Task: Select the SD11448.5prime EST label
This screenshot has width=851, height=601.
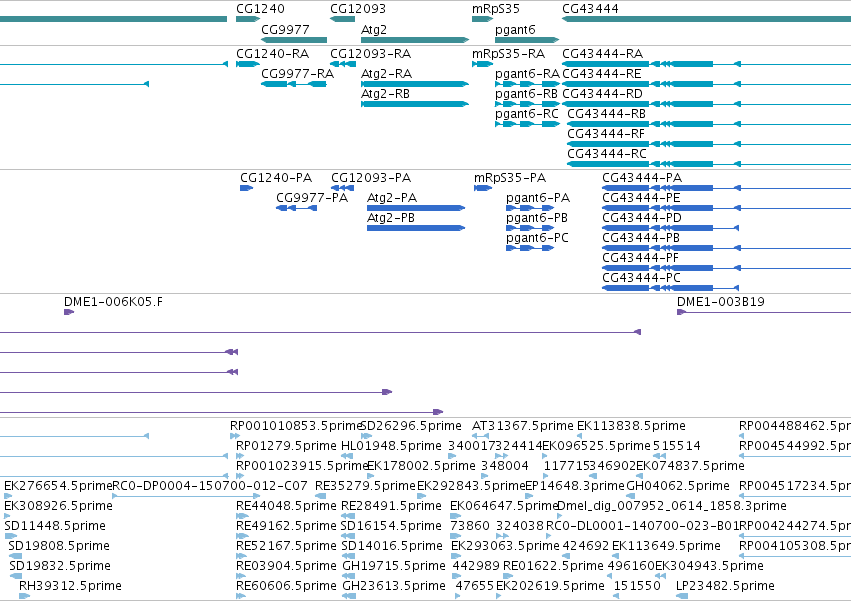Action: [55, 526]
